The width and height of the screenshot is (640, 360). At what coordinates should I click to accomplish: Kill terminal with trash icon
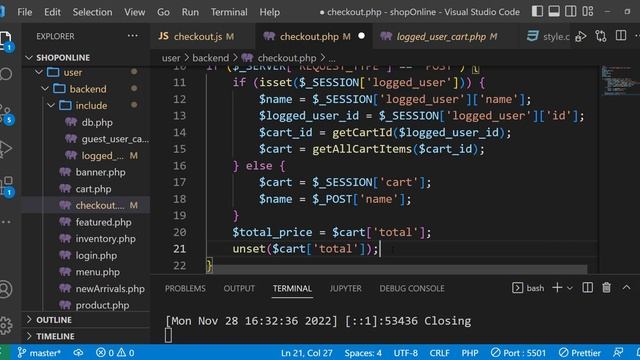(x=607, y=288)
